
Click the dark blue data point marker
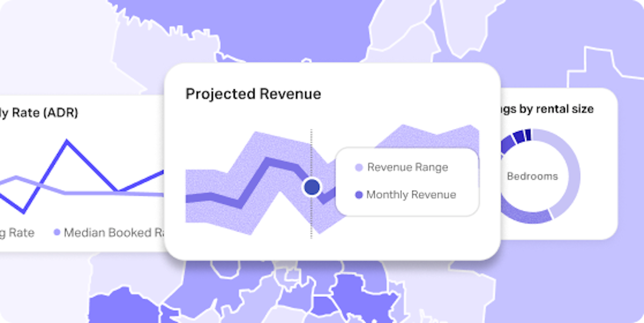coord(312,187)
